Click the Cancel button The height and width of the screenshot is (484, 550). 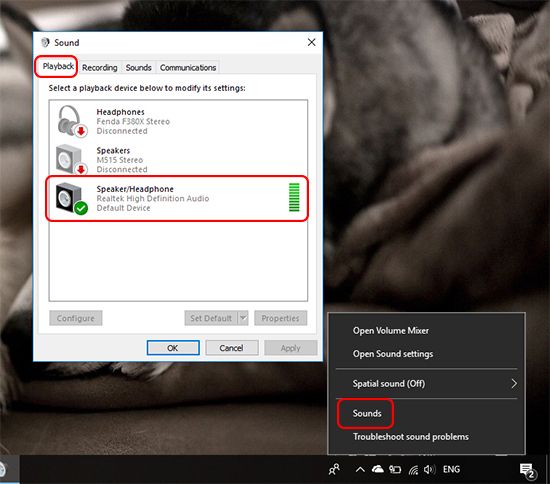pos(232,348)
